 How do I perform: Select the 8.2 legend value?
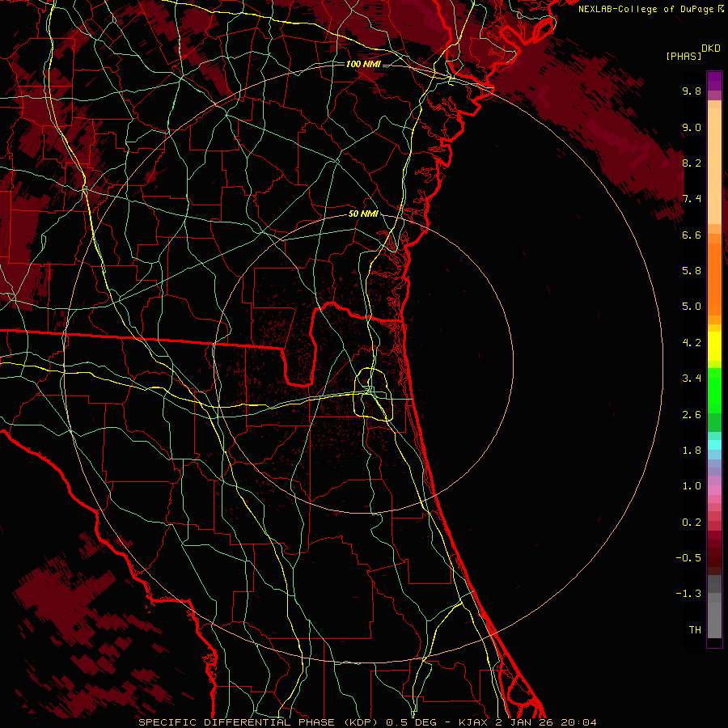click(x=692, y=163)
